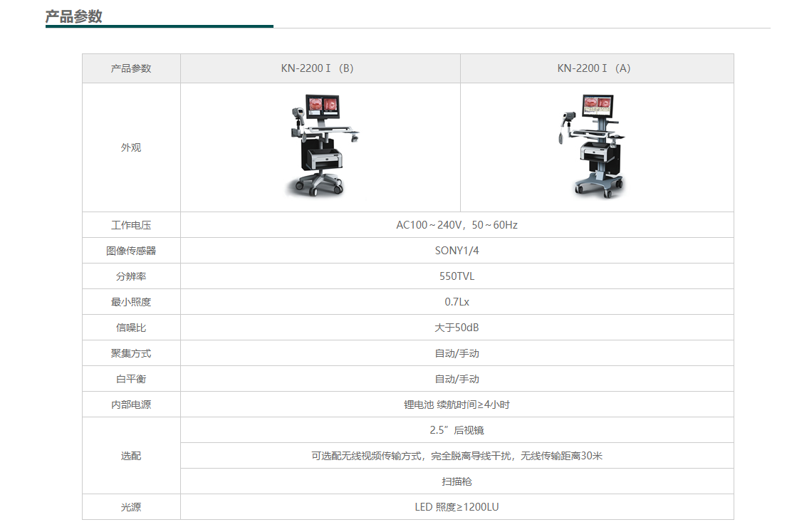Viewport: 787px width, 532px height.
Task: Click the 2.5" 后视镜 option text
Action: 457,430
